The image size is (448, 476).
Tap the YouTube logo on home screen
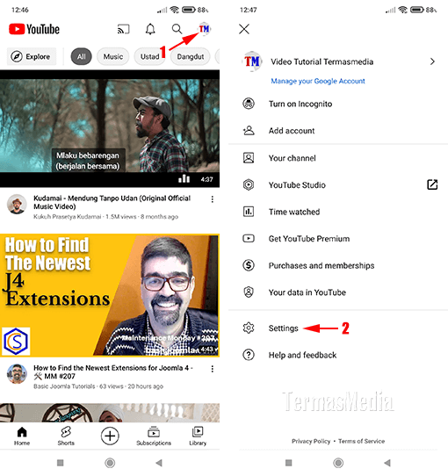[x=34, y=30]
